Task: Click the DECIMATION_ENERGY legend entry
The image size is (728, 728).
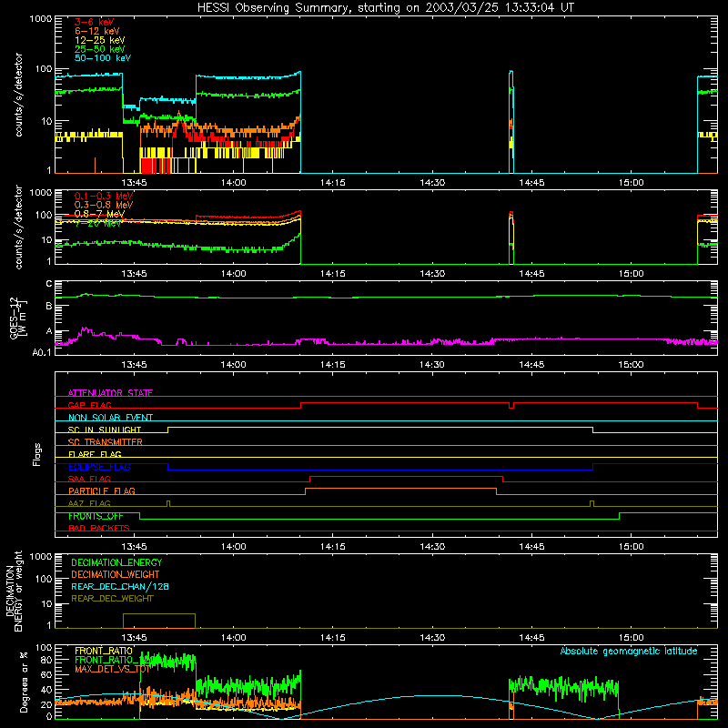Action: coord(116,562)
